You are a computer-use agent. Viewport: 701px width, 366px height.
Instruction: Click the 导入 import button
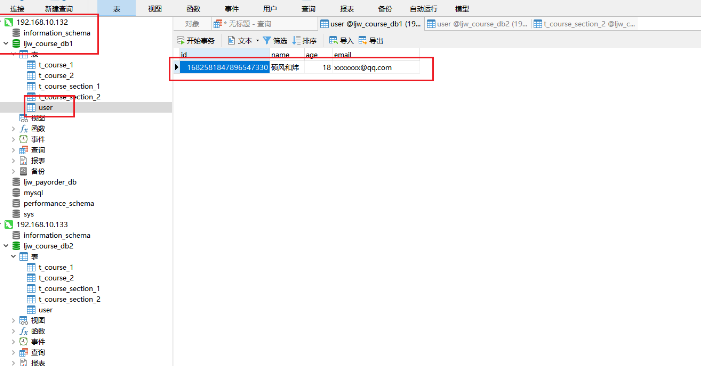[x=341, y=41]
